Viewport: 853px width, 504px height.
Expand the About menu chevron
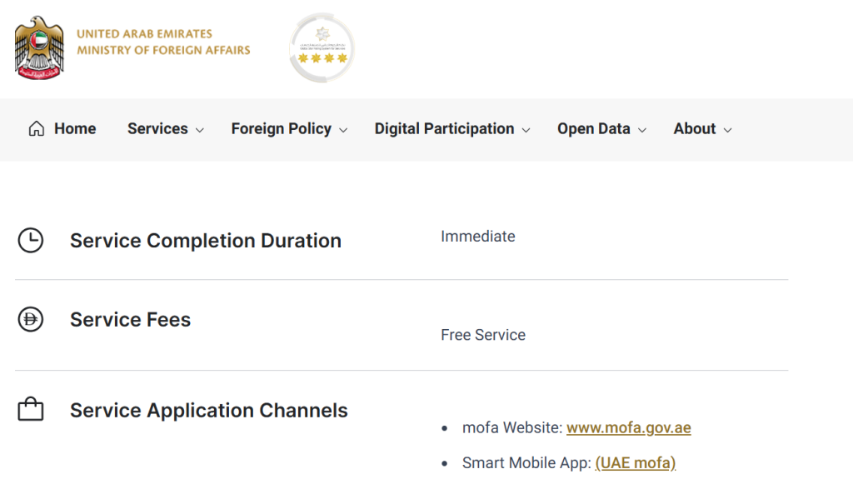[727, 130]
